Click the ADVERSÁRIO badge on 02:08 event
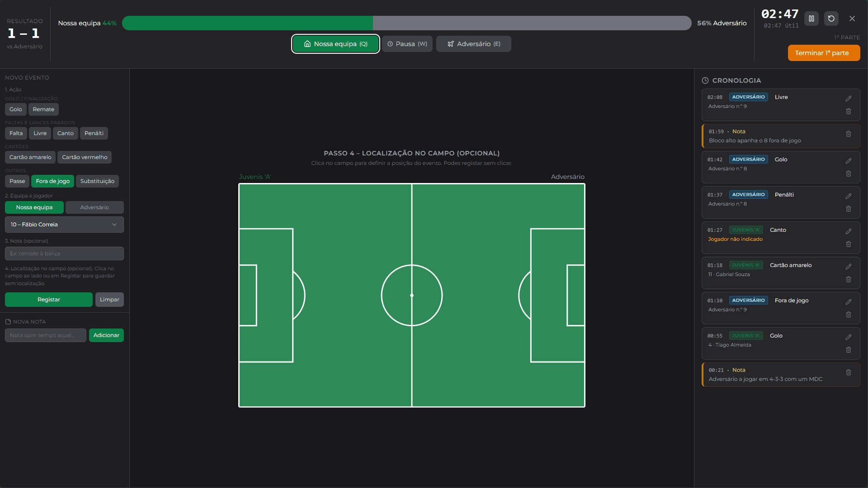This screenshot has height=488, width=868. pyautogui.click(x=748, y=97)
